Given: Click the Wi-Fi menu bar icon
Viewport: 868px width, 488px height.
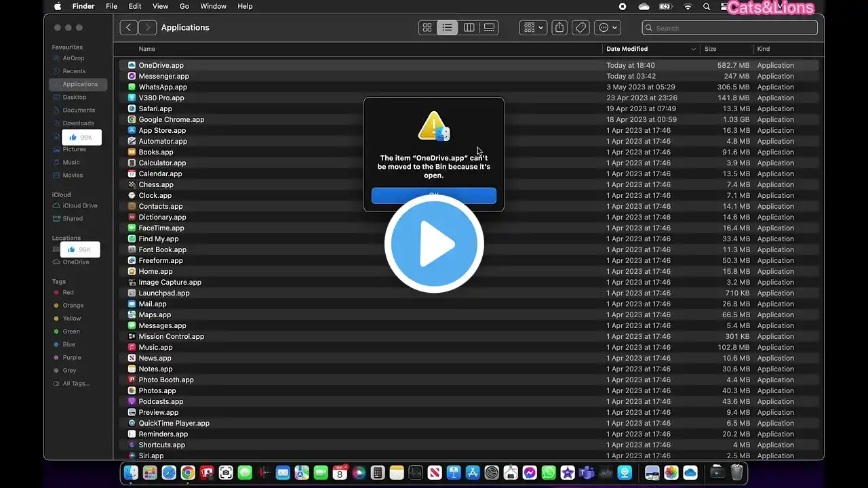Looking at the screenshot, I should coord(688,6).
